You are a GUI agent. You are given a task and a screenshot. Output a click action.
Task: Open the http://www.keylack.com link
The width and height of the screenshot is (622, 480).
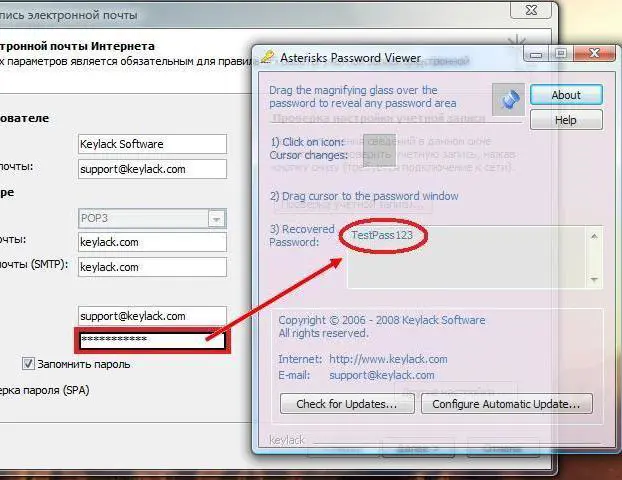coord(388,359)
